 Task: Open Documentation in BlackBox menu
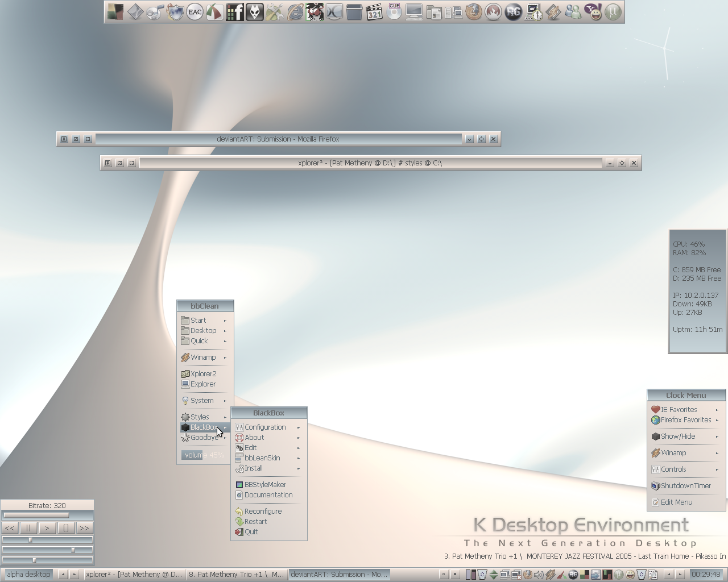(268, 495)
